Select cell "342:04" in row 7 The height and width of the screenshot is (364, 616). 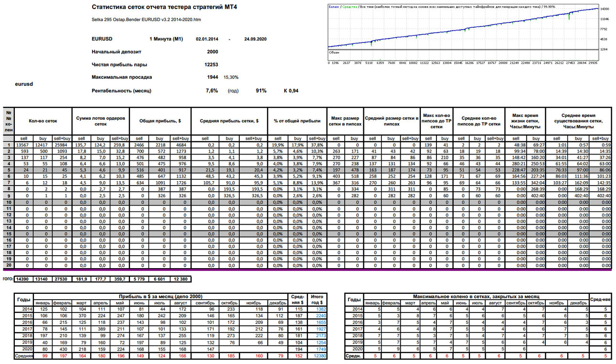click(x=537, y=183)
